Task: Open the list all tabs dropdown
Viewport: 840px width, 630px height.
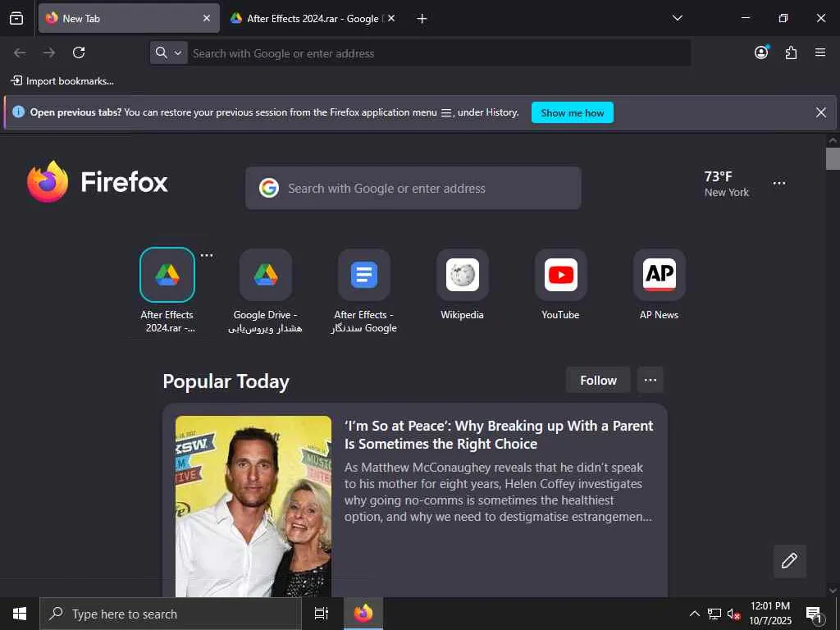Action: pos(677,18)
